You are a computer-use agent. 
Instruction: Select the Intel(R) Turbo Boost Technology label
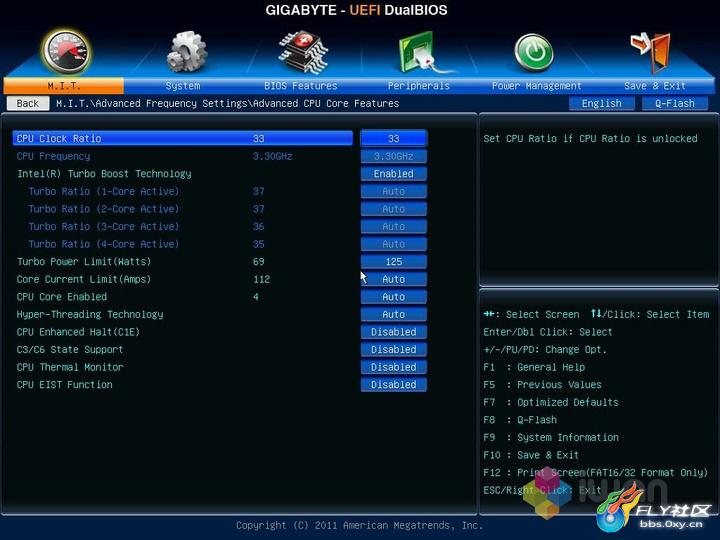[x=104, y=174]
